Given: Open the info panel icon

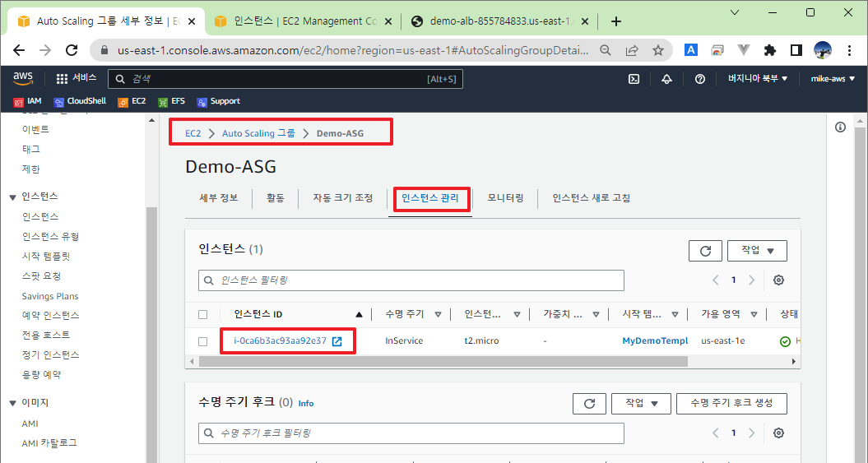Looking at the screenshot, I should 840,127.
